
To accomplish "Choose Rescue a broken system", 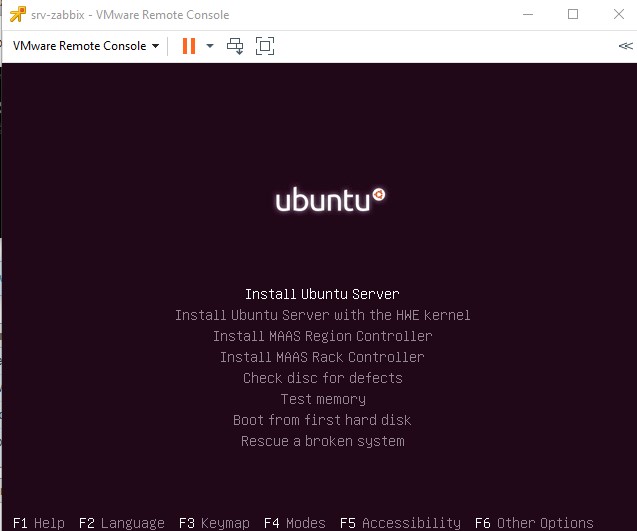I will tap(323, 441).
